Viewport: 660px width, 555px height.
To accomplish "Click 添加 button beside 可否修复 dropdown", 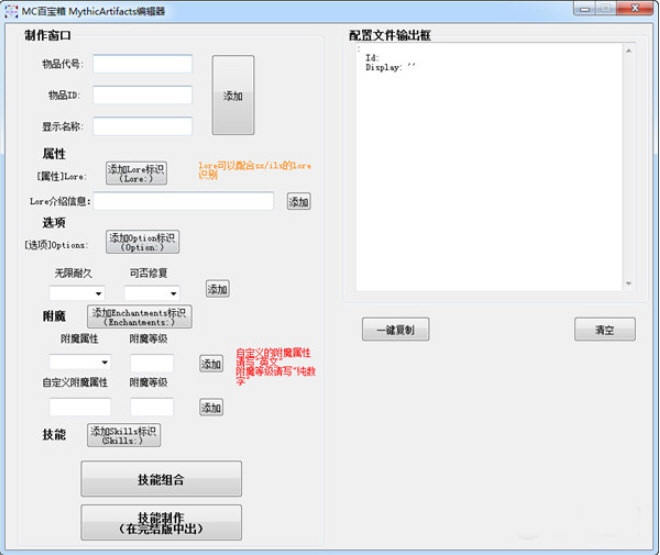I will [x=218, y=289].
